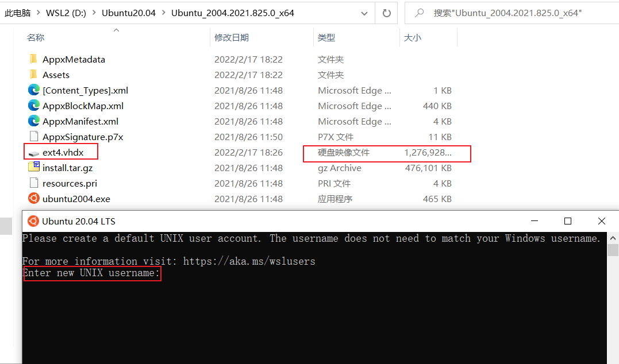Open the Assets folder
Screen dimensions: 619x364
56,75
